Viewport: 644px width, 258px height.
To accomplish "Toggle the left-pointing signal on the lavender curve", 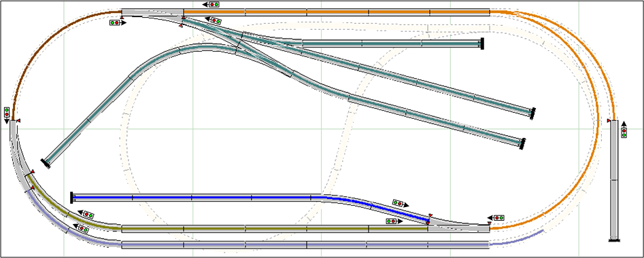I will [81, 227].
